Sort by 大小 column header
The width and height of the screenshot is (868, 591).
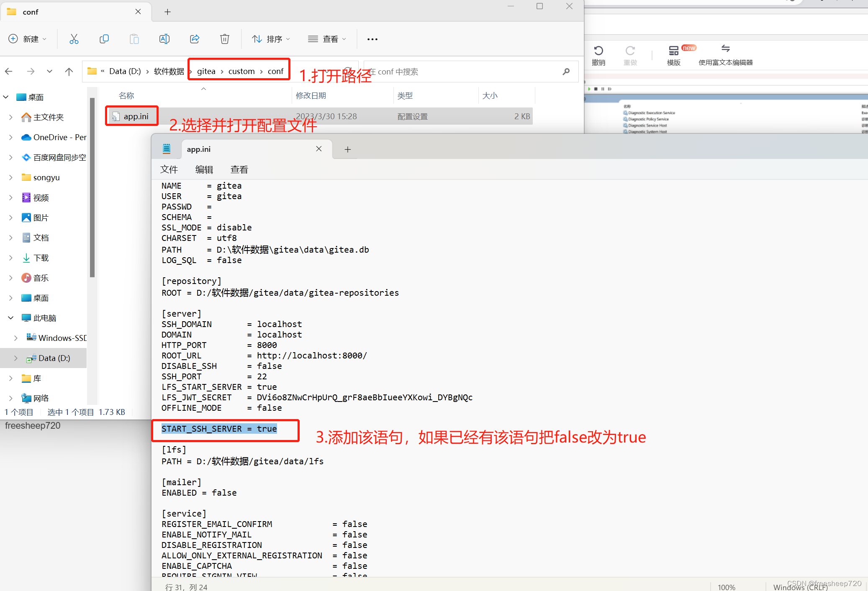coord(490,96)
